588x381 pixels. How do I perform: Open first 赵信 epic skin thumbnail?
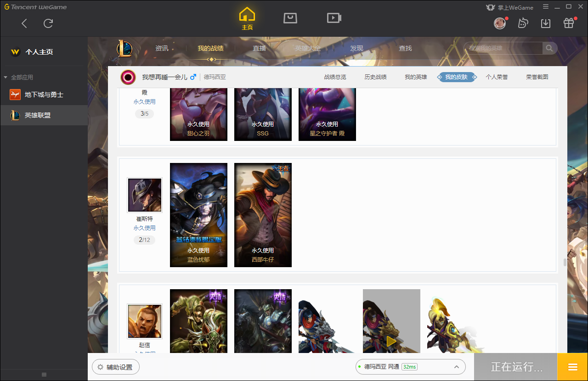click(198, 321)
